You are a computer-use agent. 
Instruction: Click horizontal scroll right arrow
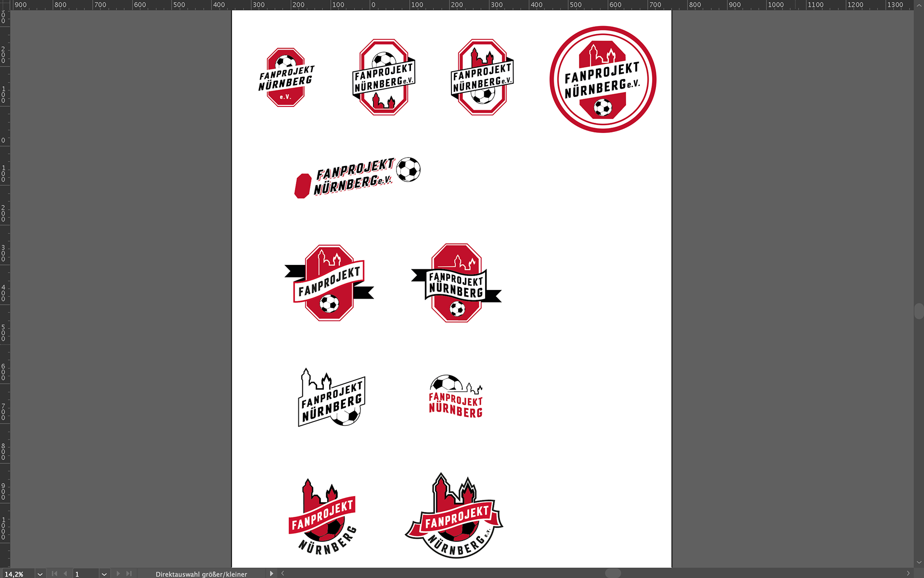[x=908, y=574]
